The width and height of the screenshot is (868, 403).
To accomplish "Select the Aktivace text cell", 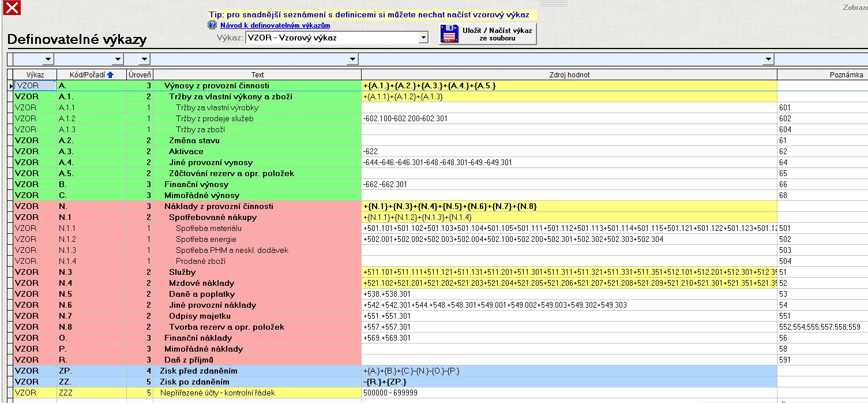I will click(x=257, y=151).
